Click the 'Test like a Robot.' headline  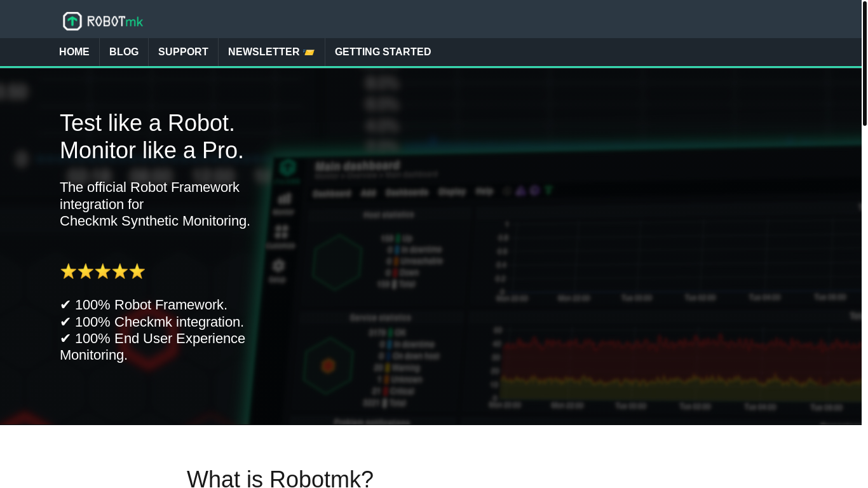(x=147, y=123)
